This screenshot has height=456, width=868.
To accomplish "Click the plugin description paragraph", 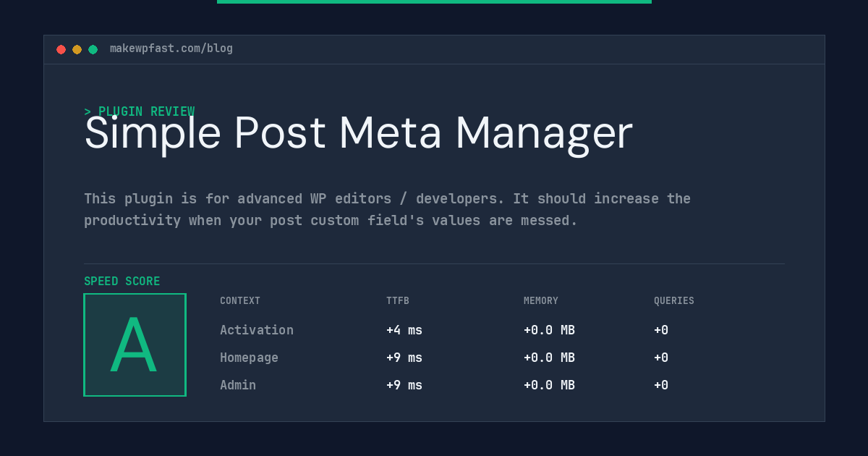I will (x=387, y=209).
